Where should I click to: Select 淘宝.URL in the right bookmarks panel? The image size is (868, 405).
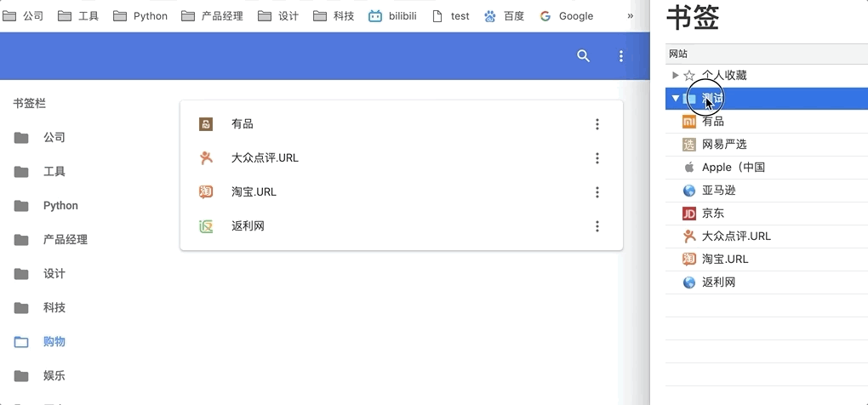pos(767,259)
